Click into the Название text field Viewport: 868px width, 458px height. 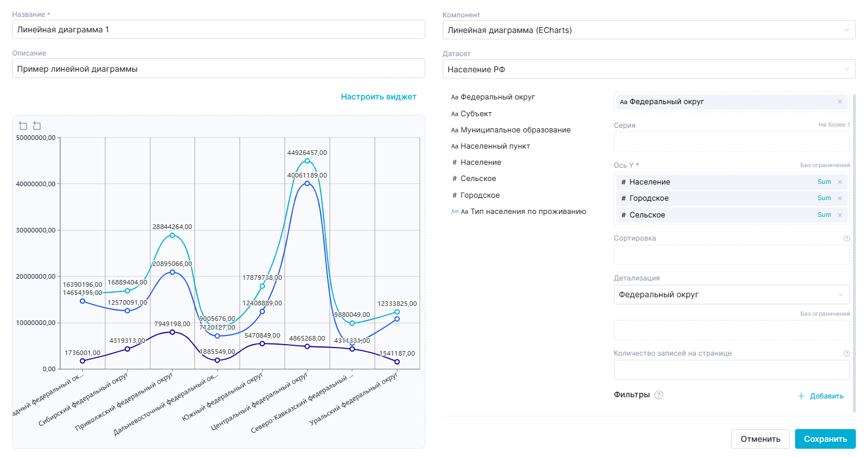coord(218,29)
